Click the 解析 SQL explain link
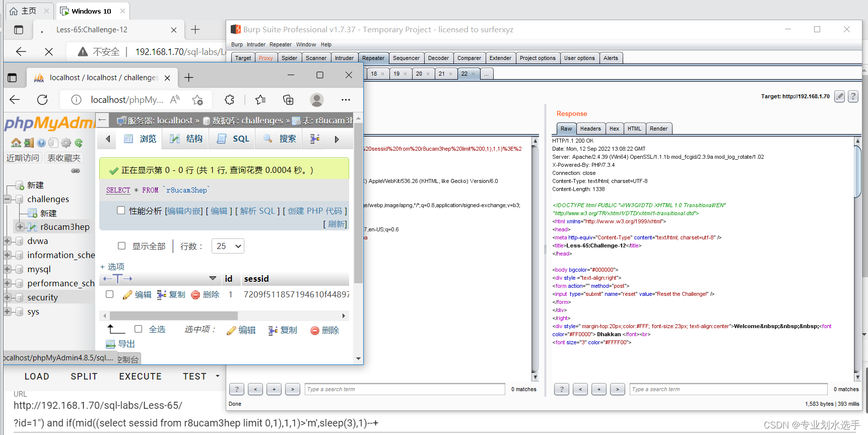Viewport: 868px width, 435px height. point(257,211)
